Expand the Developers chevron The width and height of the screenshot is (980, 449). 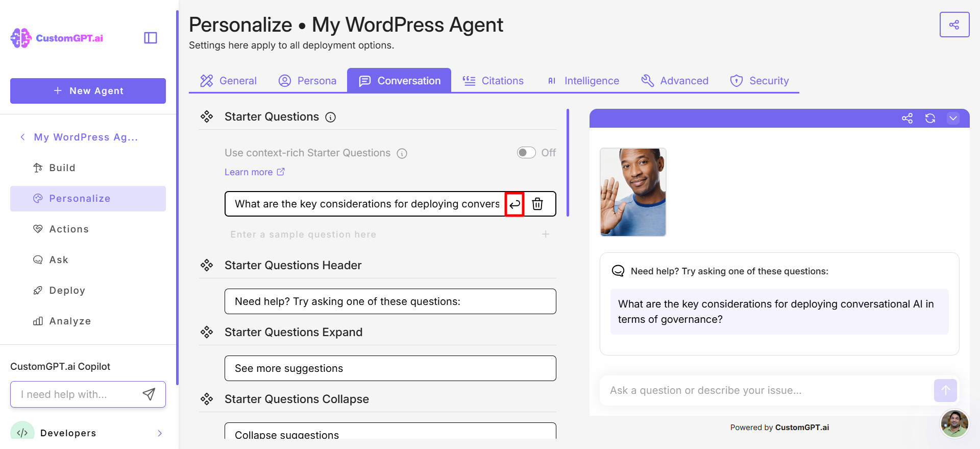coord(160,433)
